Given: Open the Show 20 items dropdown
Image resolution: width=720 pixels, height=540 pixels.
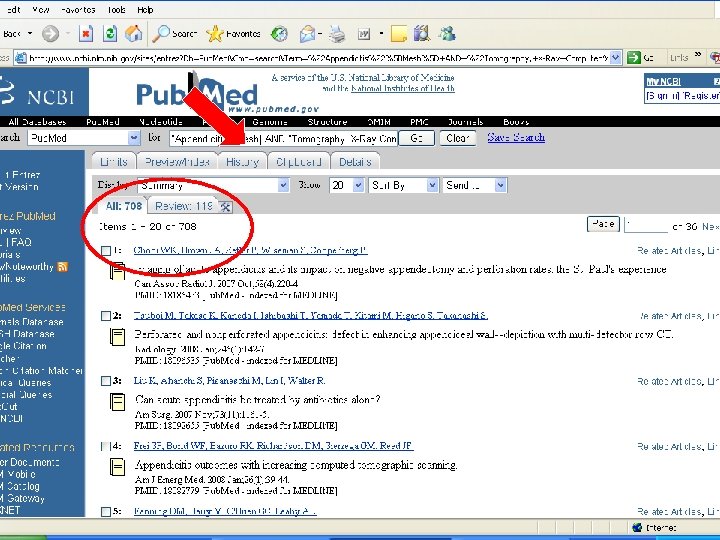Looking at the screenshot, I should (x=347, y=186).
